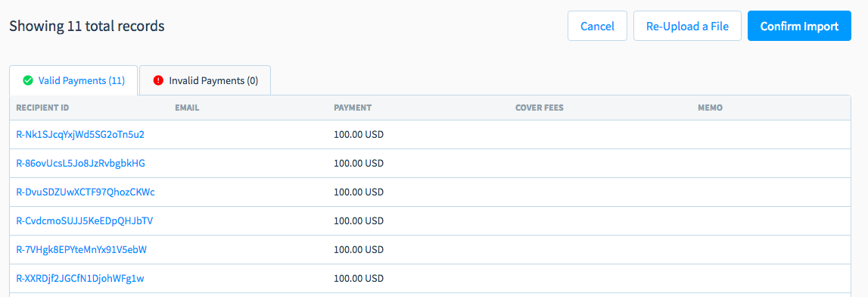Open recipient R-DvuSDZUwXCTF97QhozCKWc
The width and height of the screenshot is (868, 297).
pos(86,192)
